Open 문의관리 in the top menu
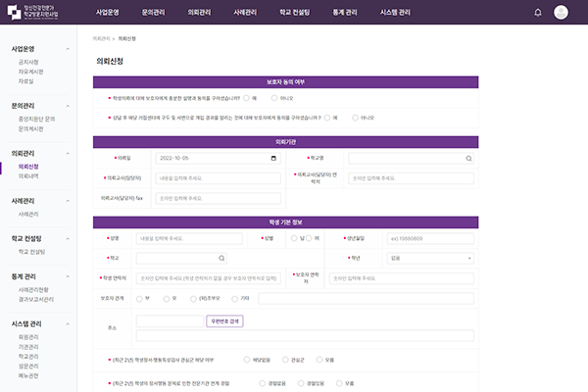This screenshot has height=392, width=588. [153, 13]
